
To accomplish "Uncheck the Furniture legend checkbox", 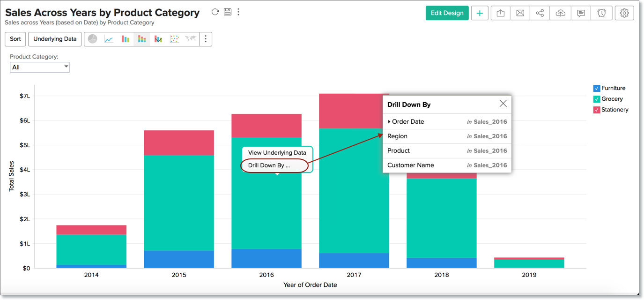I will (x=597, y=88).
